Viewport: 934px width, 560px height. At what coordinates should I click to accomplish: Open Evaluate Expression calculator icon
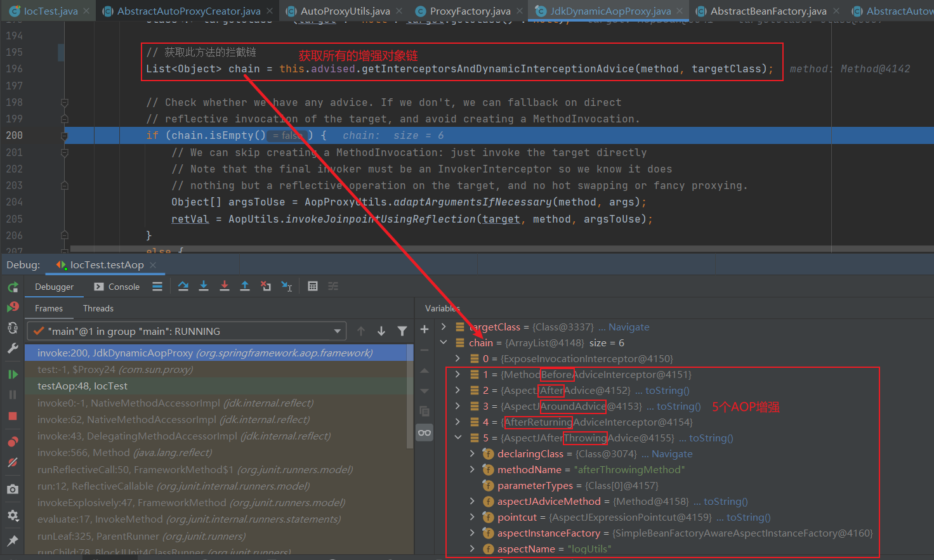[313, 287]
